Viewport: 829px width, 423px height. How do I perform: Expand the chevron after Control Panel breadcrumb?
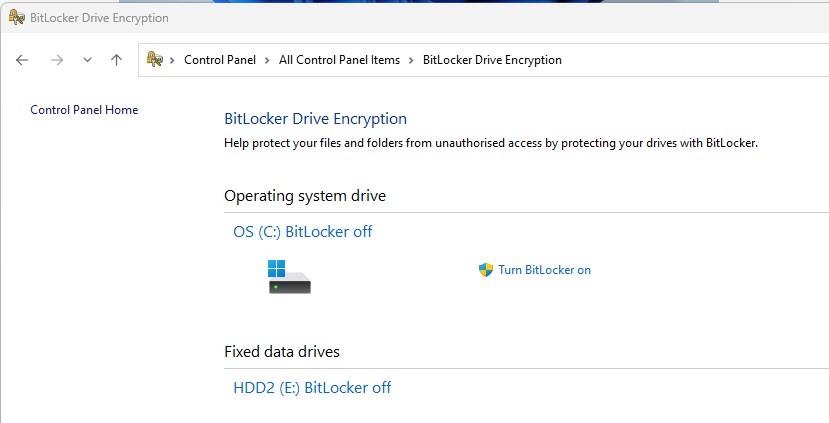click(x=267, y=60)
